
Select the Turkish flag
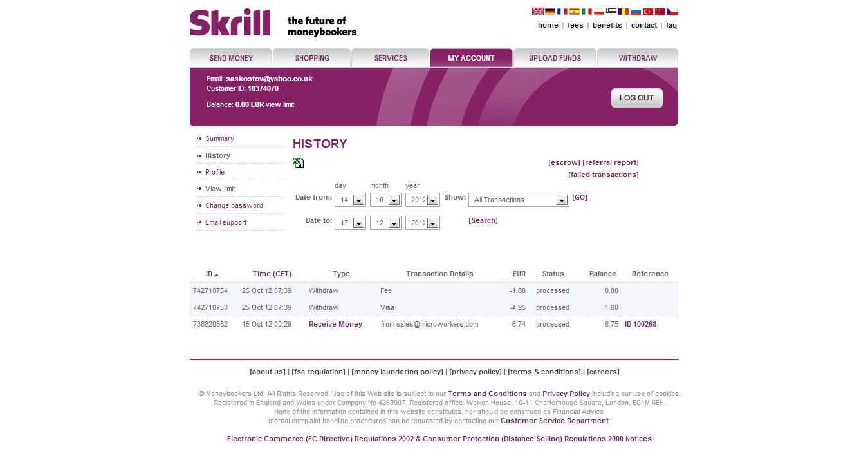[648, 12]
